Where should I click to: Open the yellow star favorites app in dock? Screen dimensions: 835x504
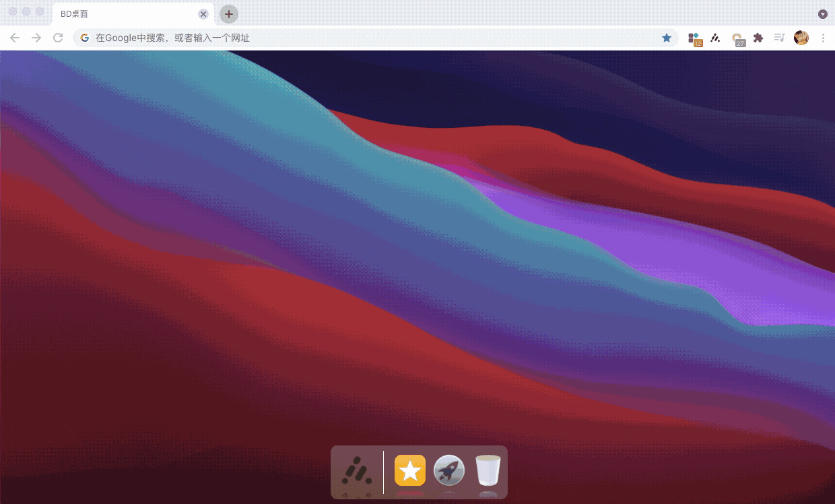(x=410, y=470)
